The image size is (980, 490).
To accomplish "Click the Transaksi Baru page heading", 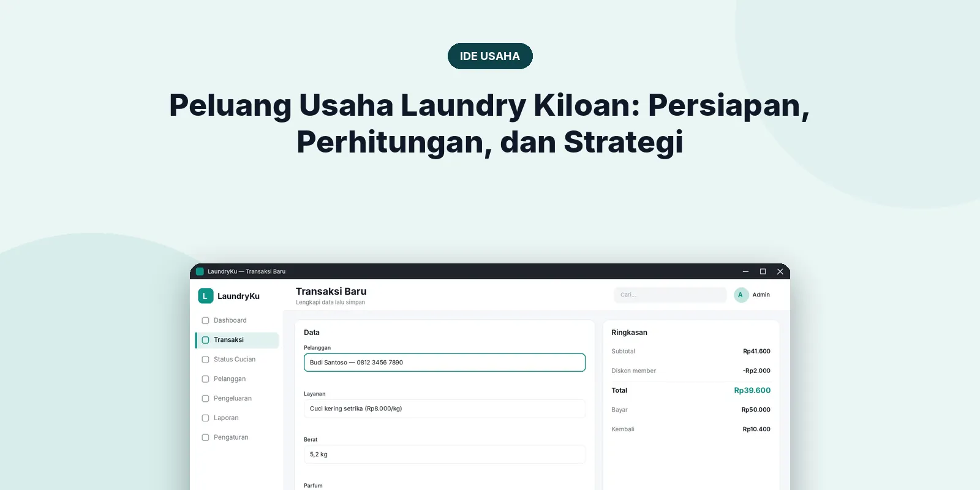I will (331, 292).
